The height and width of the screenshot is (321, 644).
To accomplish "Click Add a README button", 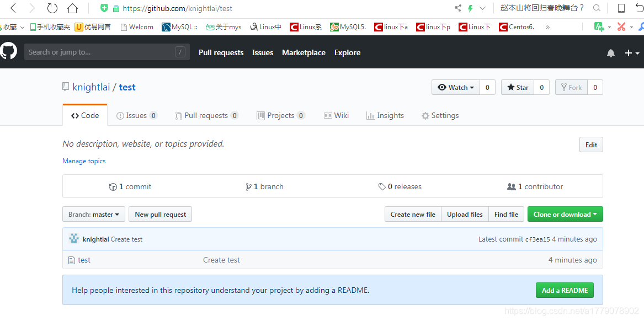I will click(x=565, y=290).
